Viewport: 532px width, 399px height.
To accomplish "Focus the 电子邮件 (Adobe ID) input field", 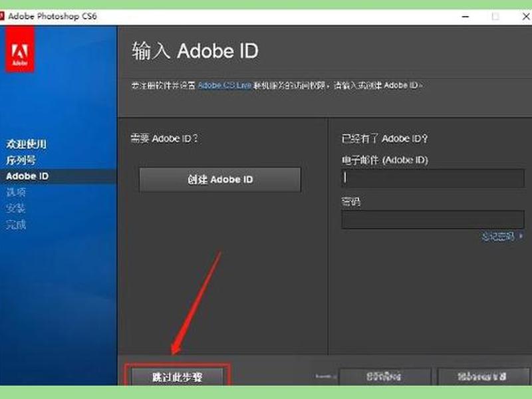I will pos(433,178).
